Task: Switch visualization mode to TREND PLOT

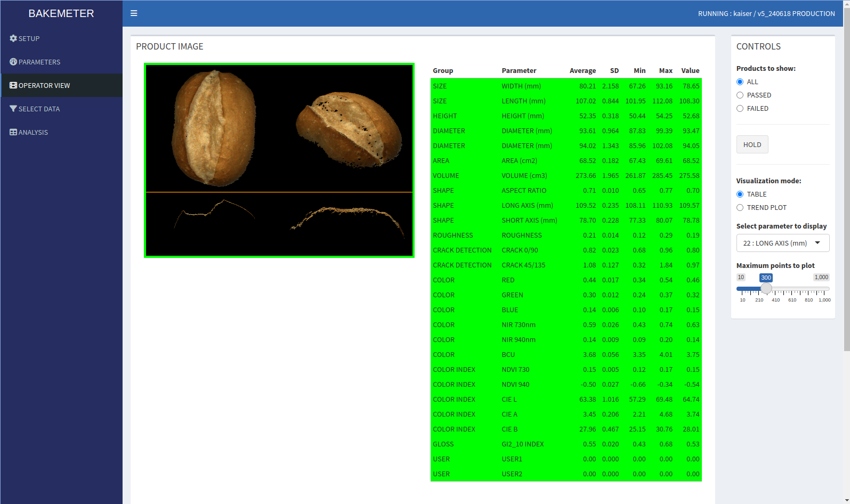Action: pyautogui.click(x=740, y=208)
